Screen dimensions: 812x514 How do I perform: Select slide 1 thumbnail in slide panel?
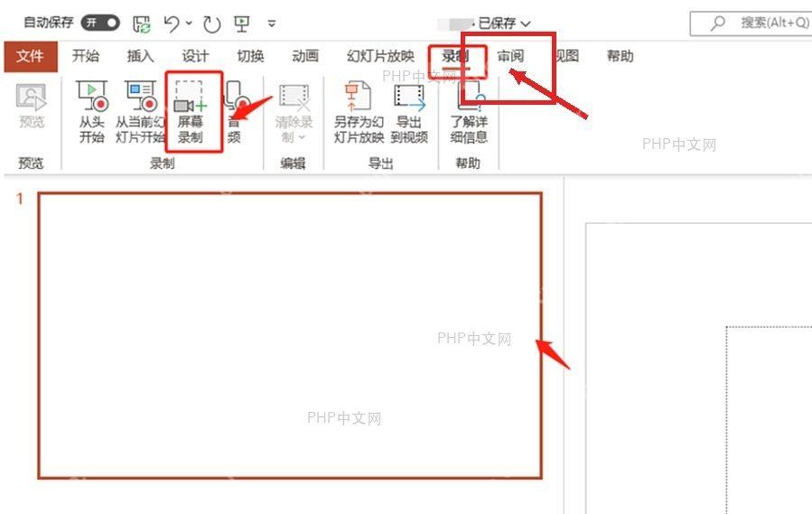290,335
